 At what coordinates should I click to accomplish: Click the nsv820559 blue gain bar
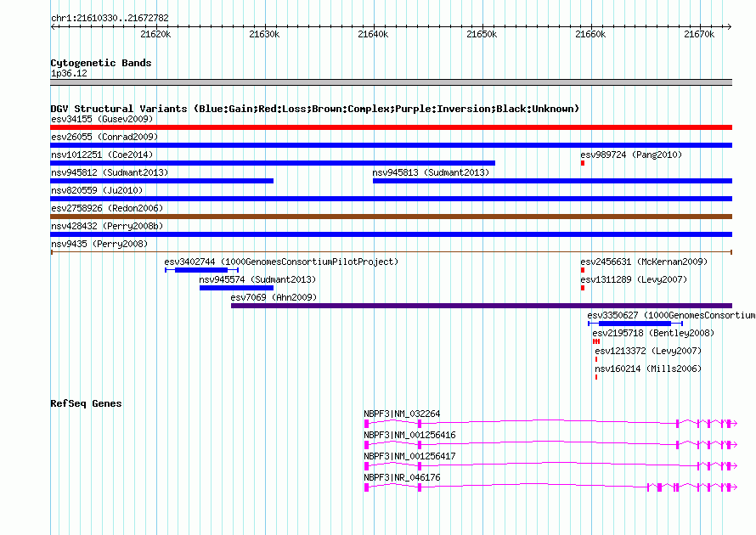(x=391, y=199)
